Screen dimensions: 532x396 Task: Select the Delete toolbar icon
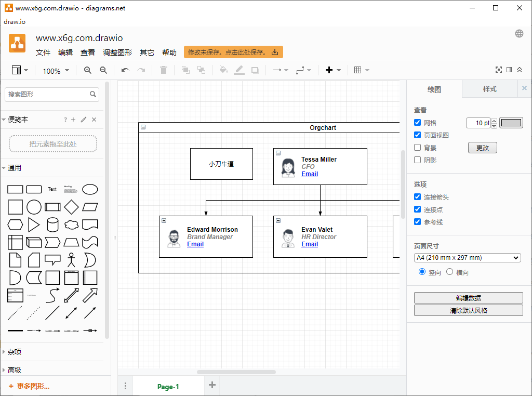163,70
